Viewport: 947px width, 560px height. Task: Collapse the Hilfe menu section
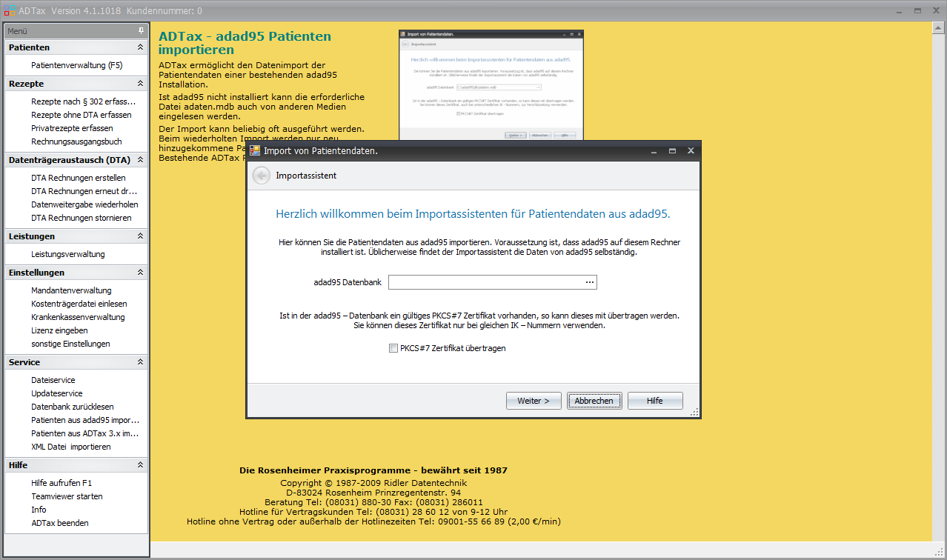click(140, 465)
